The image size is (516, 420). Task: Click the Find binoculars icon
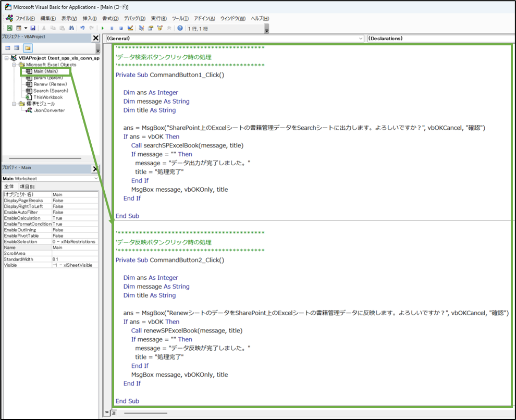[x=71, y=28]
